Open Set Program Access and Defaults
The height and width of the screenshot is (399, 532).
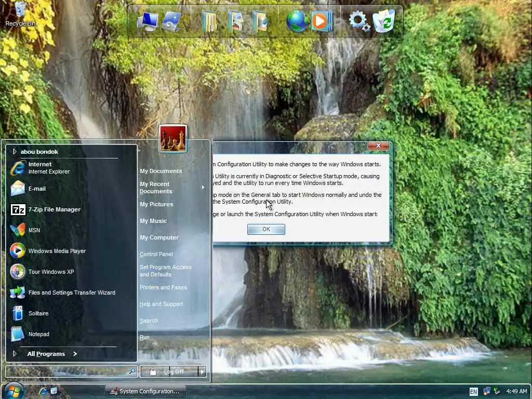166,271
